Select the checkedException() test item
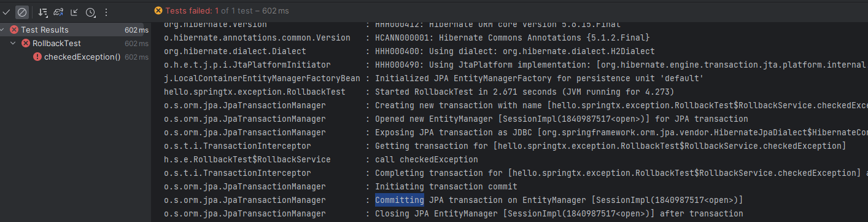 (x=82, y=57)
